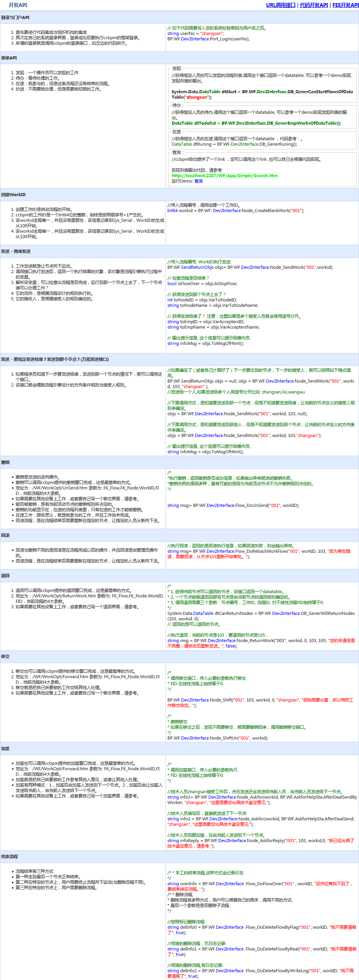
Task: Select the 登录与门户API section header
Action: coord(179,17)
